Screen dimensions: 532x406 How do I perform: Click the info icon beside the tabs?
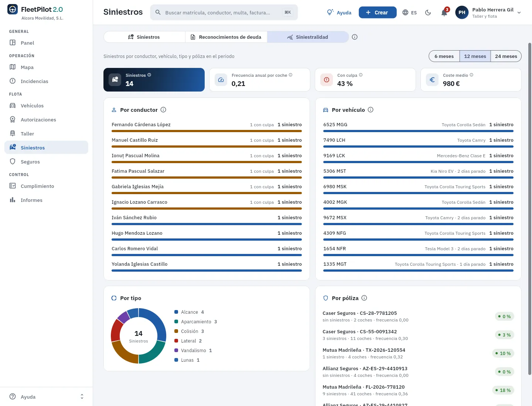(x=355, y=37)
